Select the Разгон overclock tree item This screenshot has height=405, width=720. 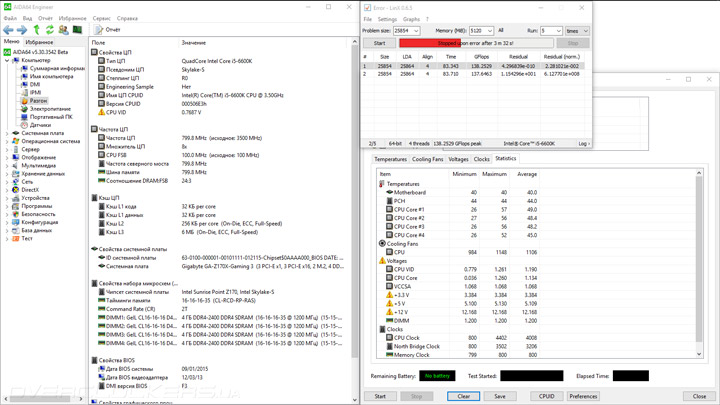38,101
